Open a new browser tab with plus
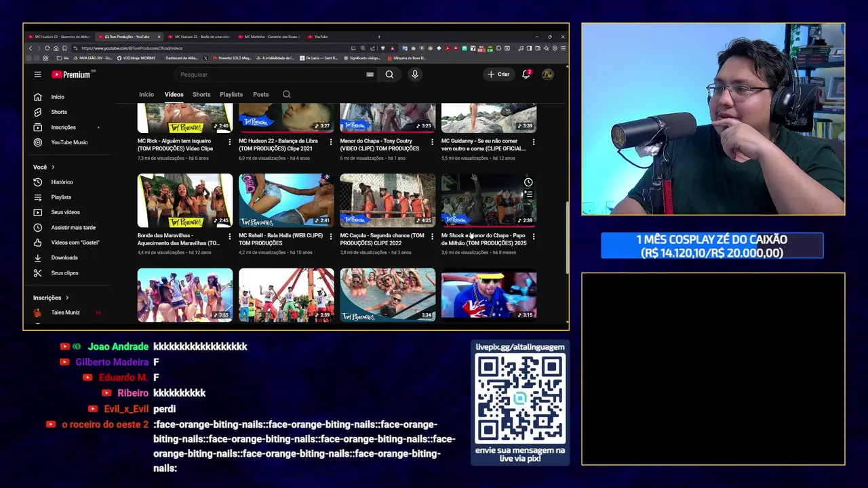The height and width of the screenshot is (488, 868). pyautogui.click(x=379, y=37)
